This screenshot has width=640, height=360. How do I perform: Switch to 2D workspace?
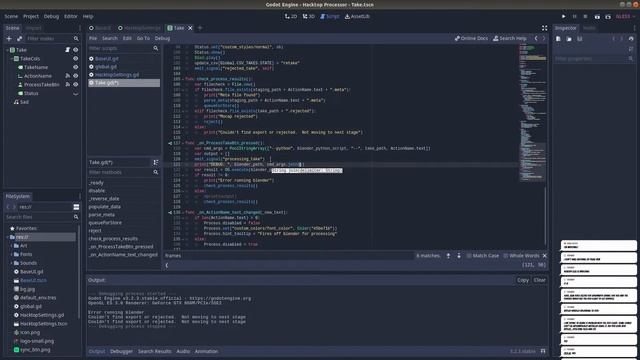(x=291, y=16)
